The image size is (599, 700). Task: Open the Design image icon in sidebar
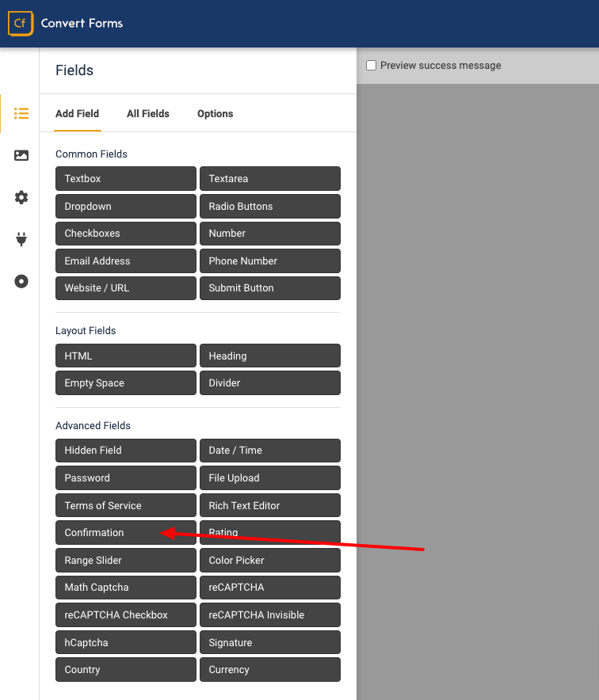pyautogui.click(x=21, y=155)
